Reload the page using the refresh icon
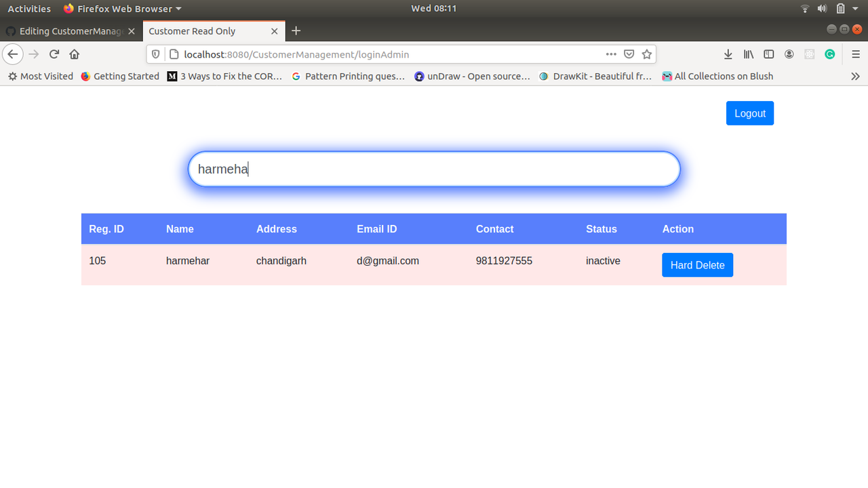The image size is (868, 488). coord(54,54)
